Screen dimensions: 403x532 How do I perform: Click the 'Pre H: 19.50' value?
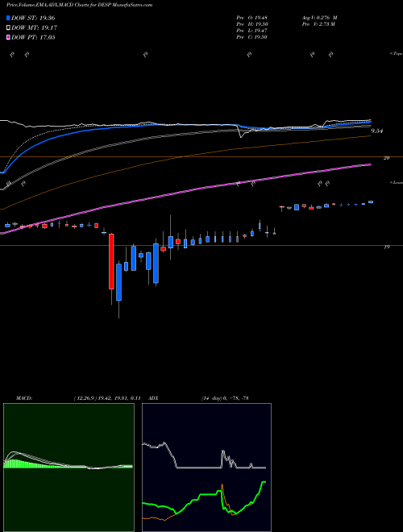tap(252, 24)
